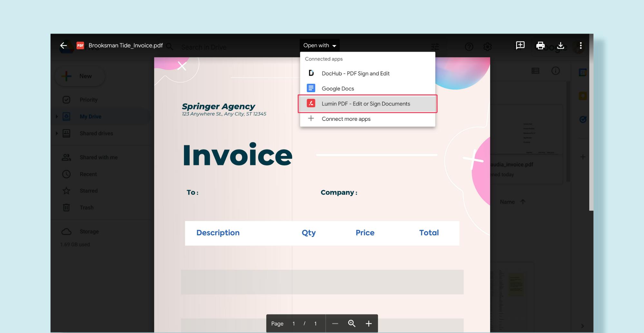The image size is (644, 333).
Task: Open Google Tasks side panel icon
Action: tap(582, 120)
